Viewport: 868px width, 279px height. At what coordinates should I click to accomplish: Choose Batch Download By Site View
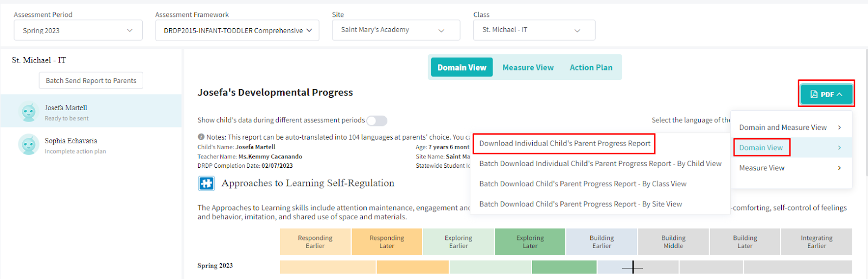tap(580, 204)
